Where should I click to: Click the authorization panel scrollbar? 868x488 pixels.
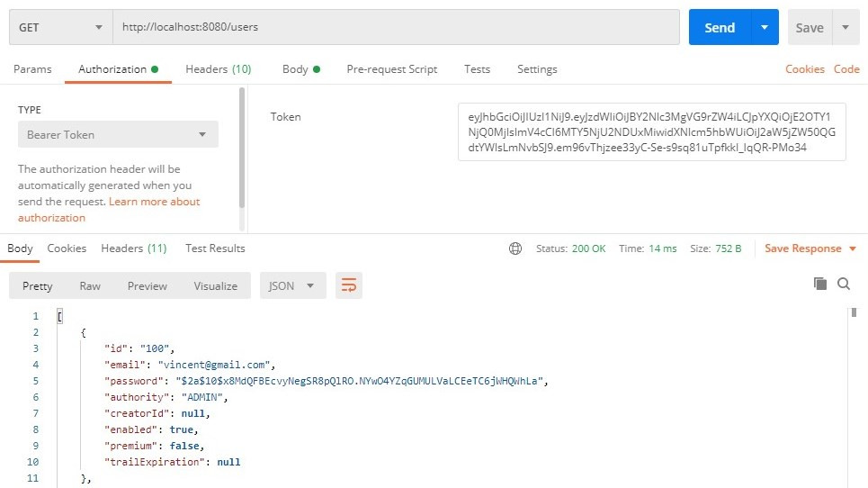[x=241, y=148]
